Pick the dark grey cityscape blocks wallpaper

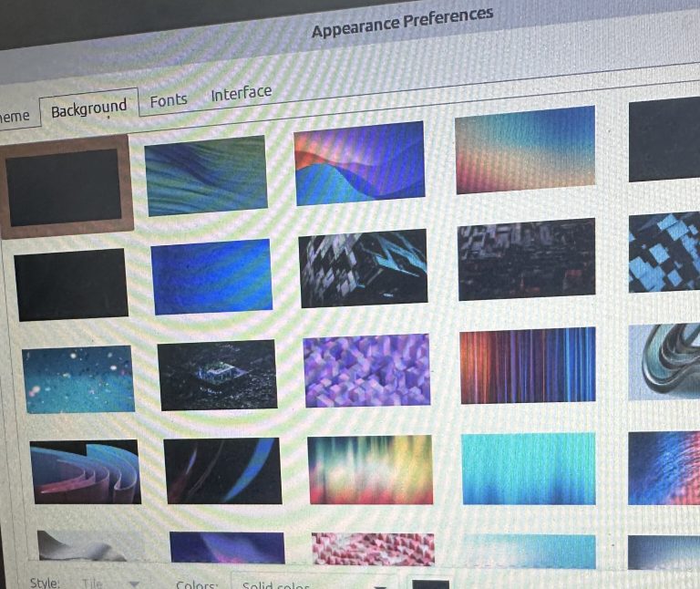pyautogui.click(x=526, y=259)
